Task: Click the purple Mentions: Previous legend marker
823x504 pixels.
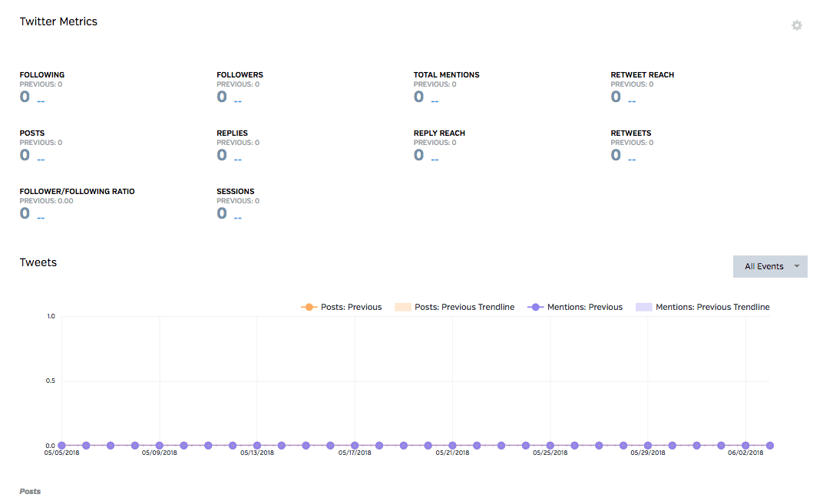Action: 535,307
